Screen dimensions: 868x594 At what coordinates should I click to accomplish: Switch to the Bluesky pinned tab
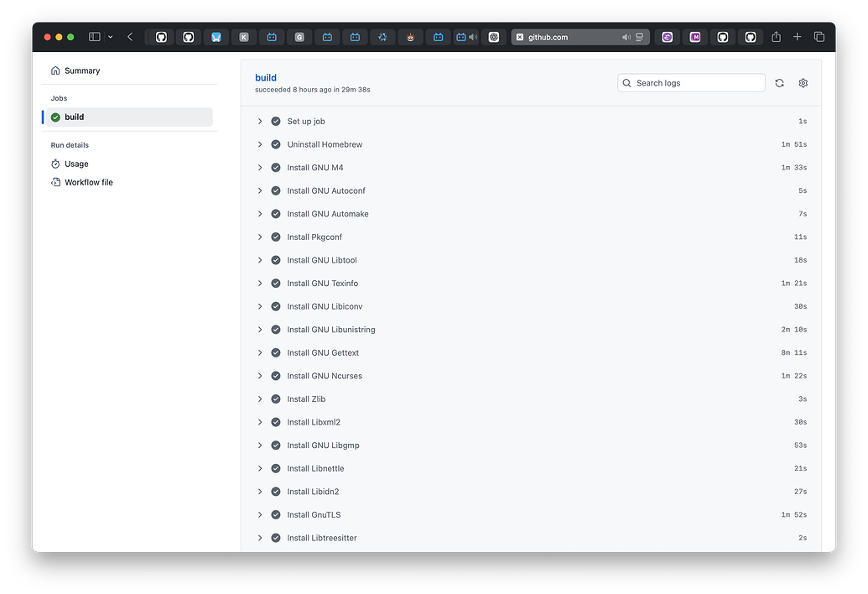click(216, 37)
